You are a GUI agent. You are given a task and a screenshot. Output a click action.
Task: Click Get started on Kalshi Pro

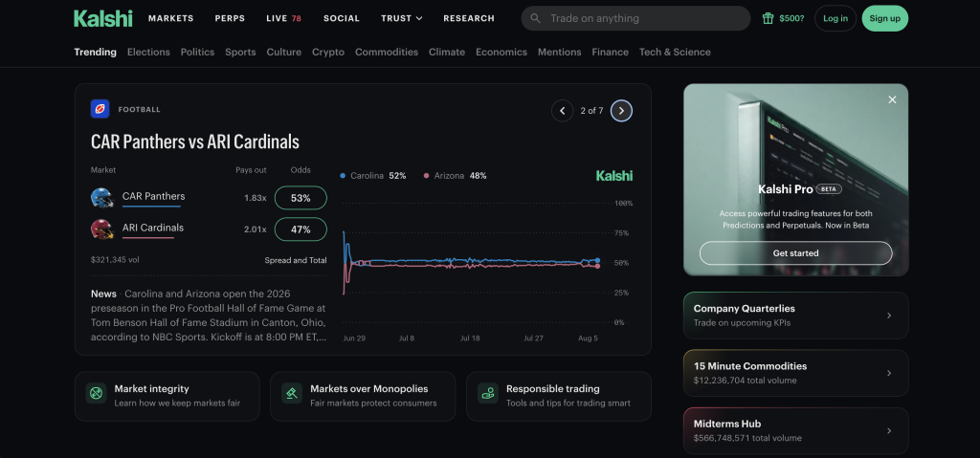coord(795,253)
